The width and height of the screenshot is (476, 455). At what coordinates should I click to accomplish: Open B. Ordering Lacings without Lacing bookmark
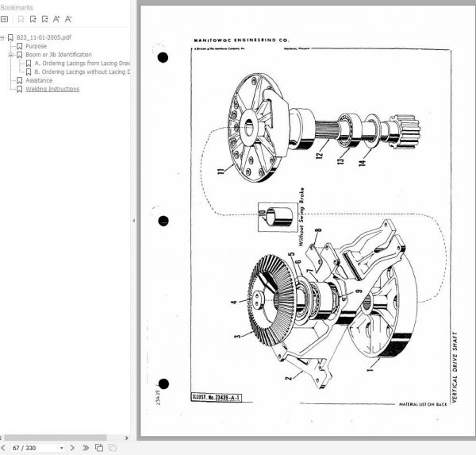tap(83, 71)
